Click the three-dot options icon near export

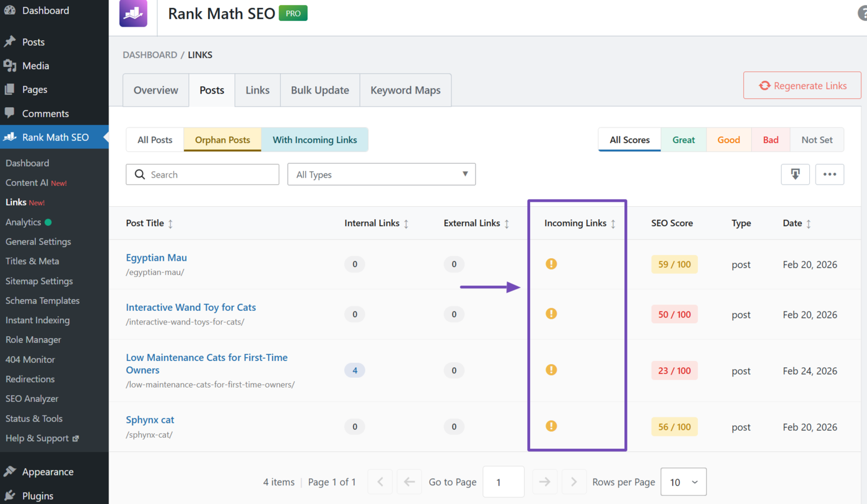829,175
